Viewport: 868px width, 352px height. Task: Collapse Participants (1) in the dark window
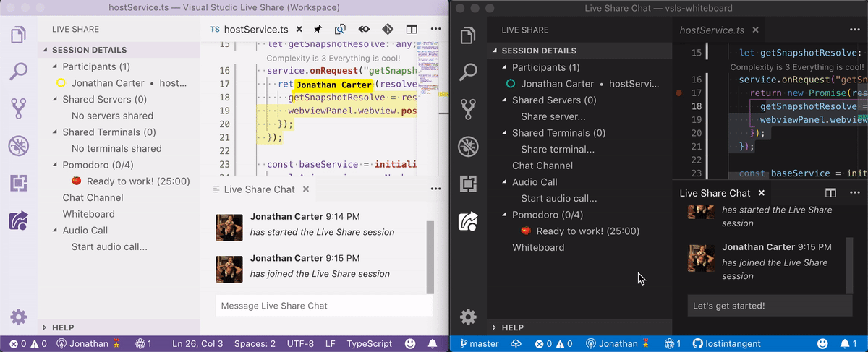pos(505,67)
